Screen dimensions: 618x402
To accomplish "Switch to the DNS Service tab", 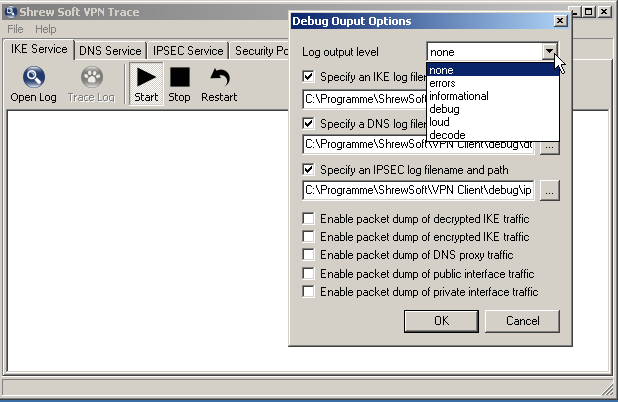I will (x=110, y=51).
